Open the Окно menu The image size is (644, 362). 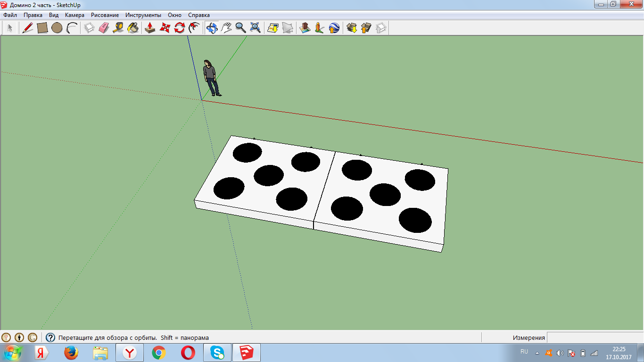175,15
